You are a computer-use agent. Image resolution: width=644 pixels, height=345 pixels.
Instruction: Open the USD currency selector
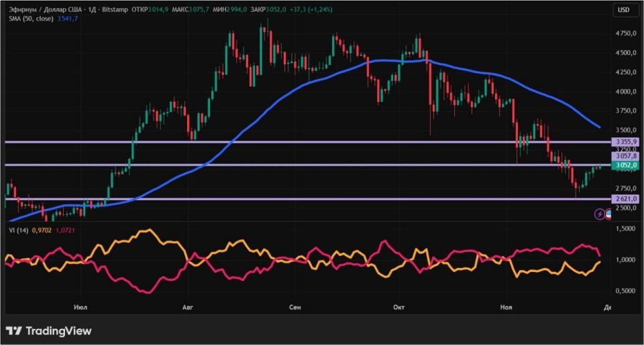(623, 9)
